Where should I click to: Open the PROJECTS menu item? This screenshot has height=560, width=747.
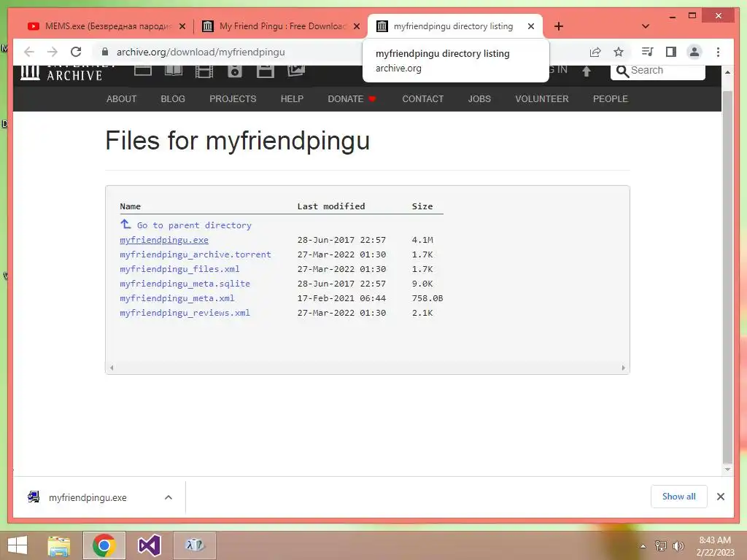point(233,98)
